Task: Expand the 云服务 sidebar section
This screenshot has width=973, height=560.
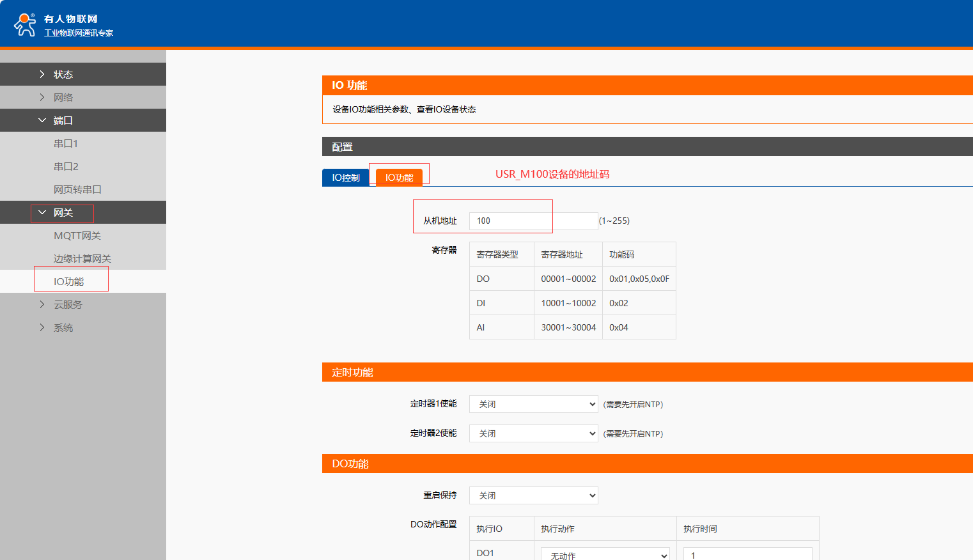Action: [x=67, y=304]
